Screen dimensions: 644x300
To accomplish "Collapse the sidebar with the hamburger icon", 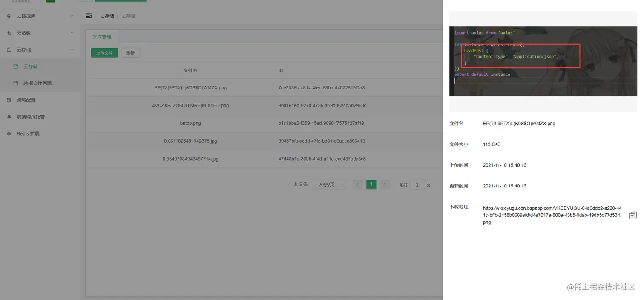I will pyautogui.click(x=89, y=16).
